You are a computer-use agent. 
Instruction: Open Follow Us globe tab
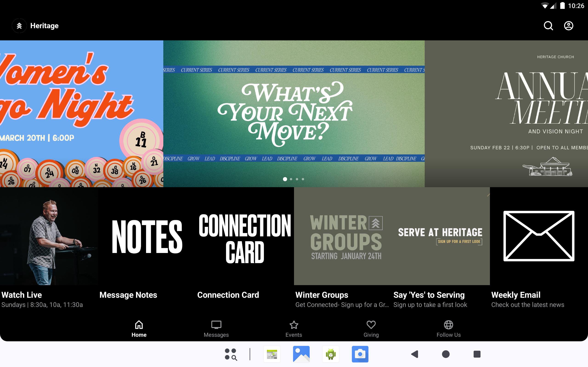(448, 329)
